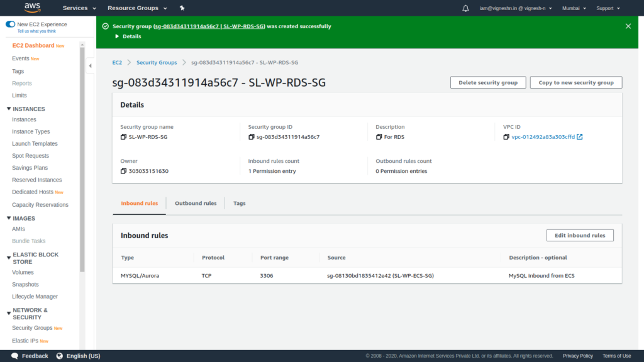Copy the security group ID value
The width and height of the screenshot is (644, 362).
pos(252,137)
